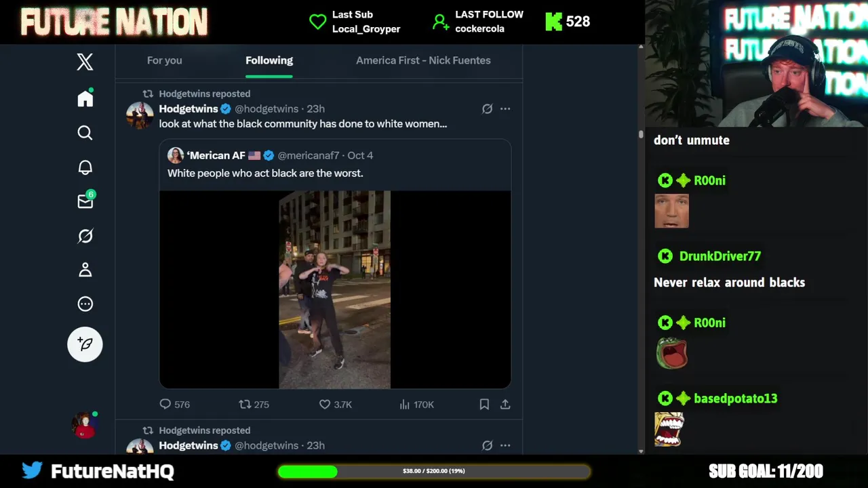Open 'Merican AF quoted author name
Viewport: 868px width, 488px height.
pos(216,155)
